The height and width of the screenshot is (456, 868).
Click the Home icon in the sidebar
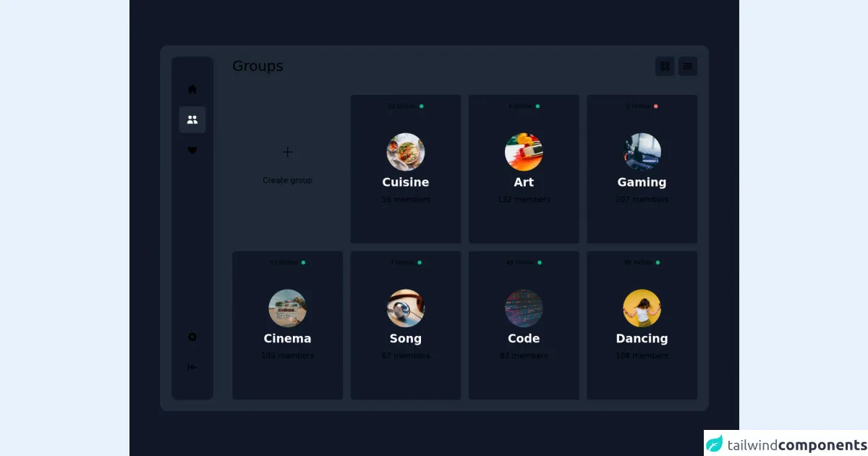click(192, 89)
